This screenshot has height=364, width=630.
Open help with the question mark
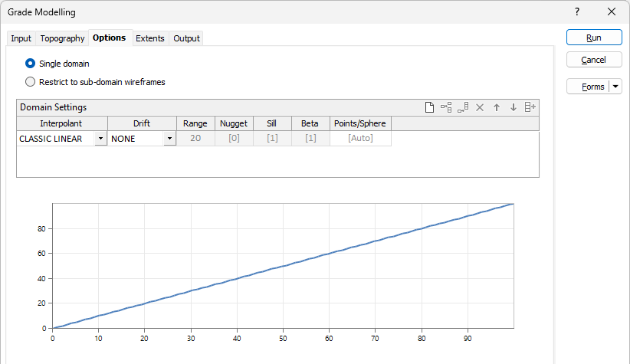pos(577,11)
